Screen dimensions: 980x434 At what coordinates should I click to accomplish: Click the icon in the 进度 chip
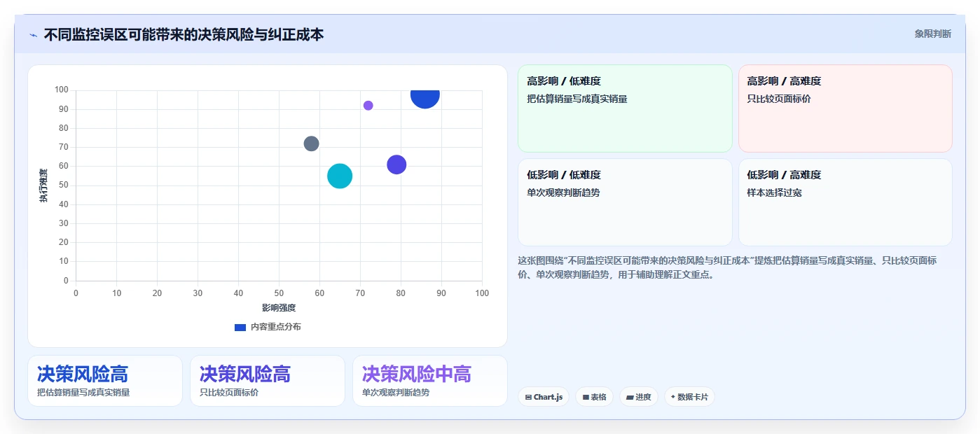coord(630,397)
